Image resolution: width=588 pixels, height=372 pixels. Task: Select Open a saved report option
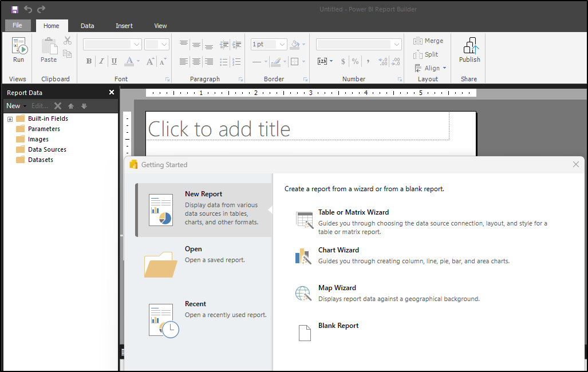tap(204, 264)
